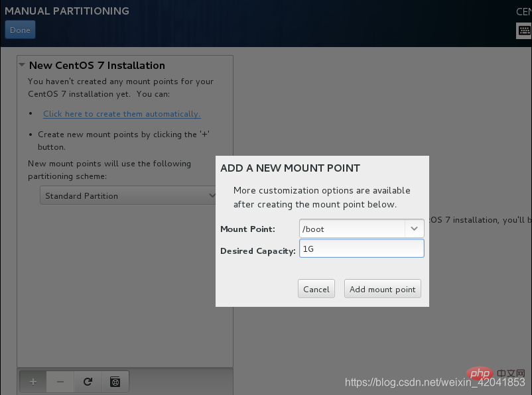Open the Standard Partition scheme dropdown

coord(127,196)
